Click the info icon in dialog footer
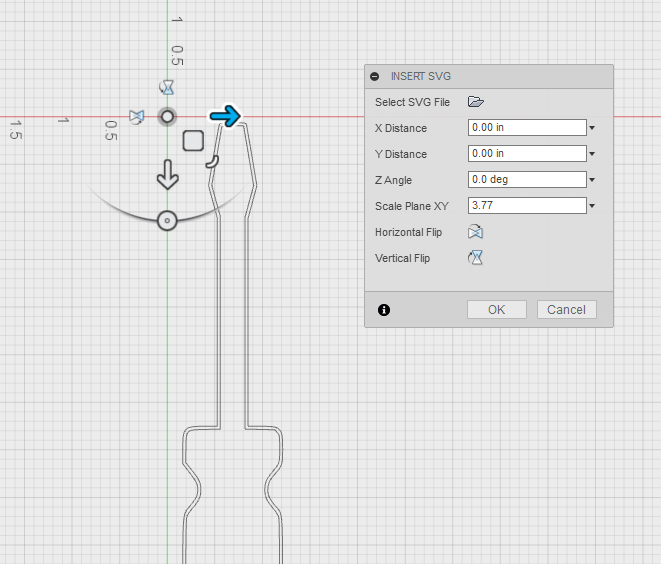This screenshot has width=661, height=564. (x=384, y=310)
